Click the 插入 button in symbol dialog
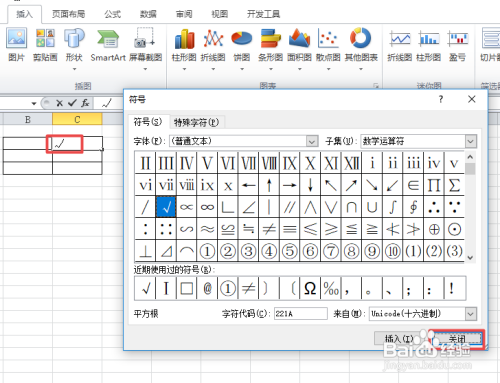 point(399,339)
